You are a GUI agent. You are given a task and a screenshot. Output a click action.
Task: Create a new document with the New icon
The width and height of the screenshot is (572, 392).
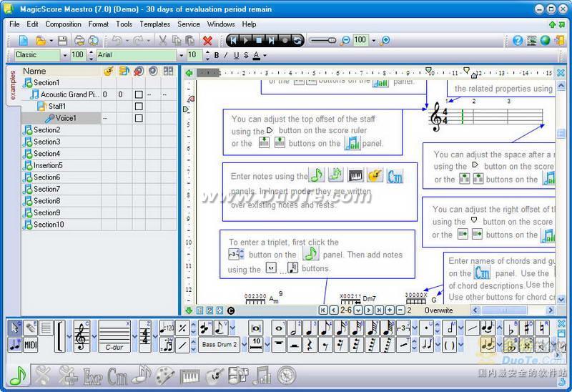click(24, 40)
